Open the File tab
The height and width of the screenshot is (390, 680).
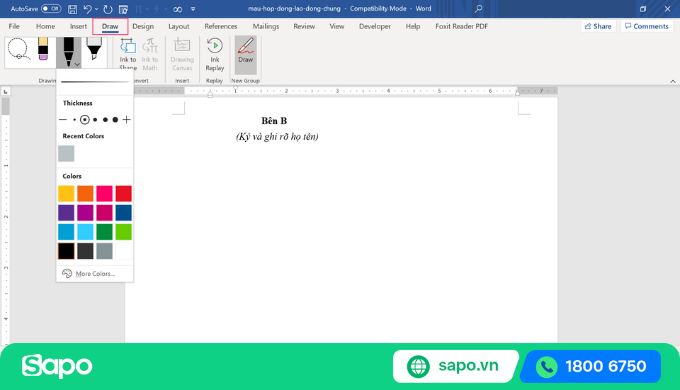point(14,26)
